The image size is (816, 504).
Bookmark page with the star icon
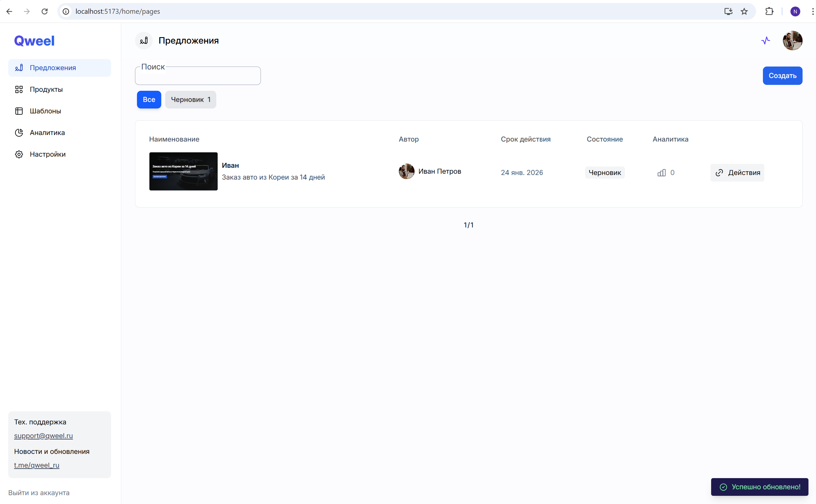click(x=744, y=11)
